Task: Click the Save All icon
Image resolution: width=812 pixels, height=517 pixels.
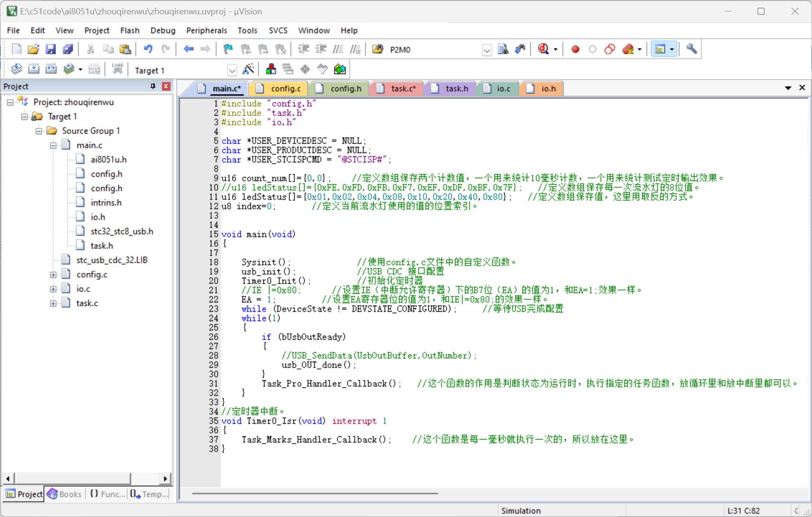Action: 68,49
